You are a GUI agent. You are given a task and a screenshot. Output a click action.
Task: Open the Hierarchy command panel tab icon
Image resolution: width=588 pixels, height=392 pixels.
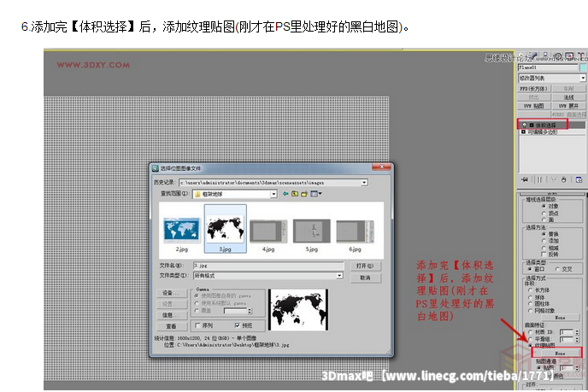pos(545,56)
